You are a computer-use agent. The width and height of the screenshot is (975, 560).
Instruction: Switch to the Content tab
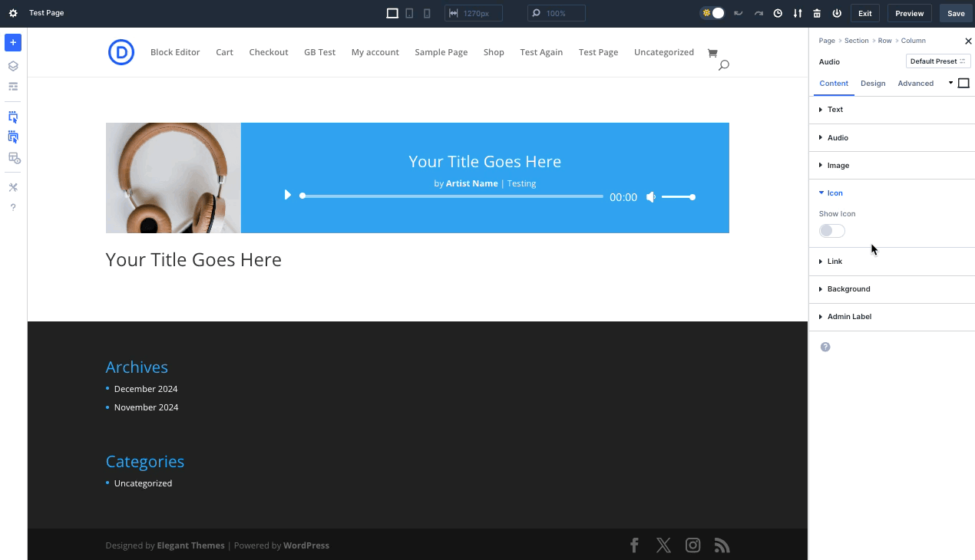pyautogui.click(x=834, y=84)
